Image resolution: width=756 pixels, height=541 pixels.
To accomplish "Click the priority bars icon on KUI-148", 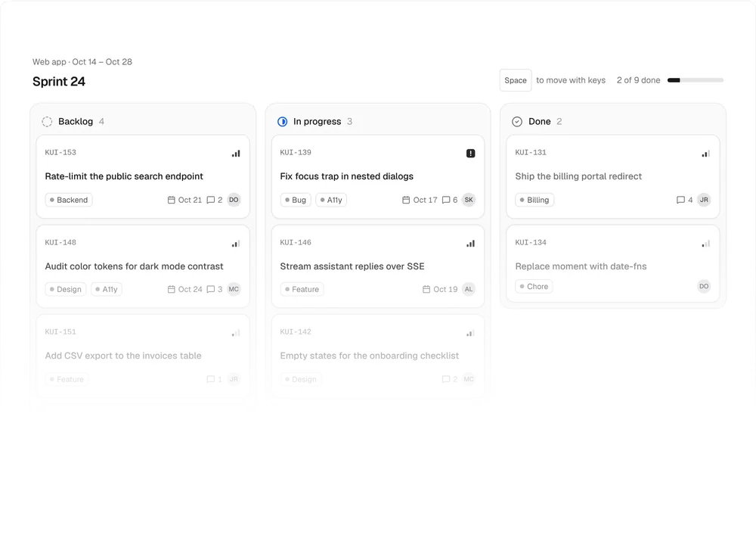I will [236, 244].
